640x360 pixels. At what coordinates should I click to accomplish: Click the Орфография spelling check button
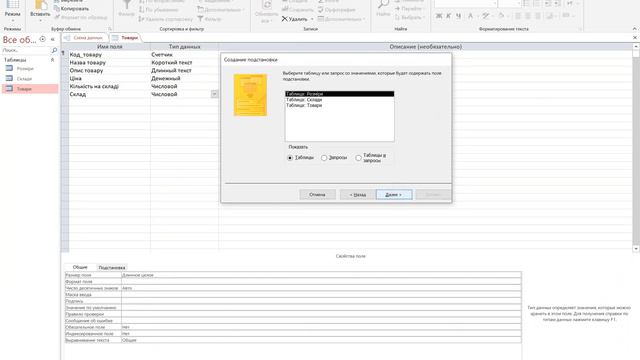(x=336, y=10)
